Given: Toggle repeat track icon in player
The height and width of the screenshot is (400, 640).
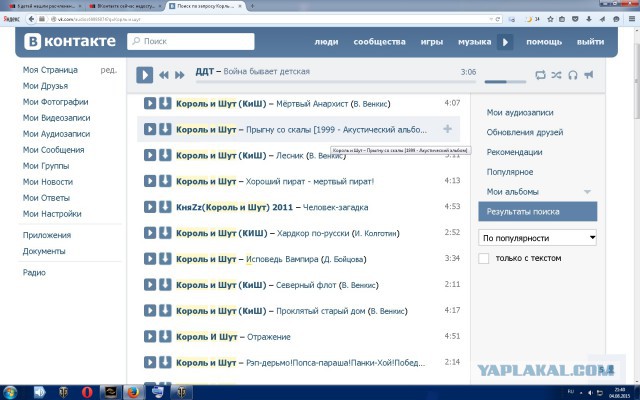Looking at the screenshot, I should click(x=540, y=75).
